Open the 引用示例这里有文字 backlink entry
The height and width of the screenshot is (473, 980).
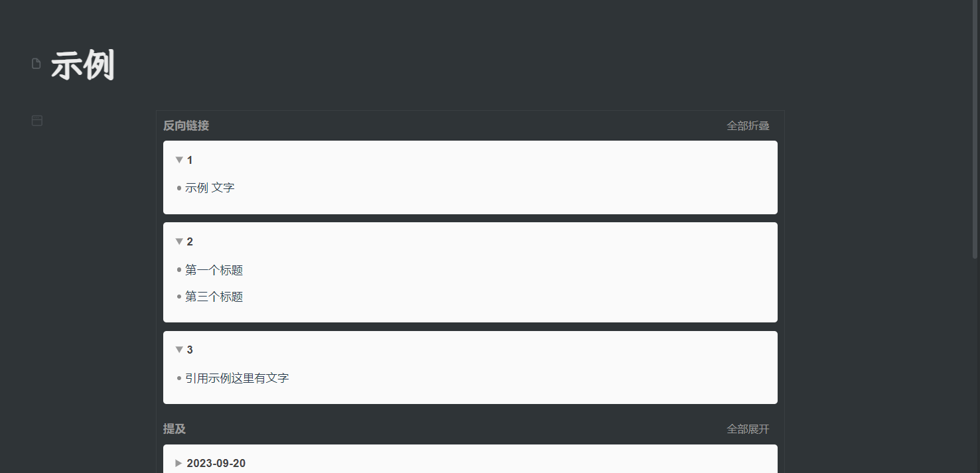(237, 378)
